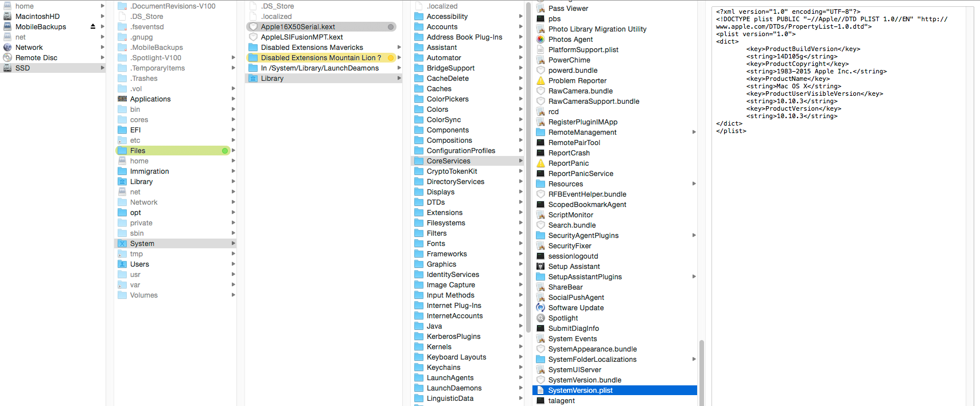980x406 pixels.
Task: Click the 14D105g build string in preview
Action: pyautogui.click(x=791, y=57)
